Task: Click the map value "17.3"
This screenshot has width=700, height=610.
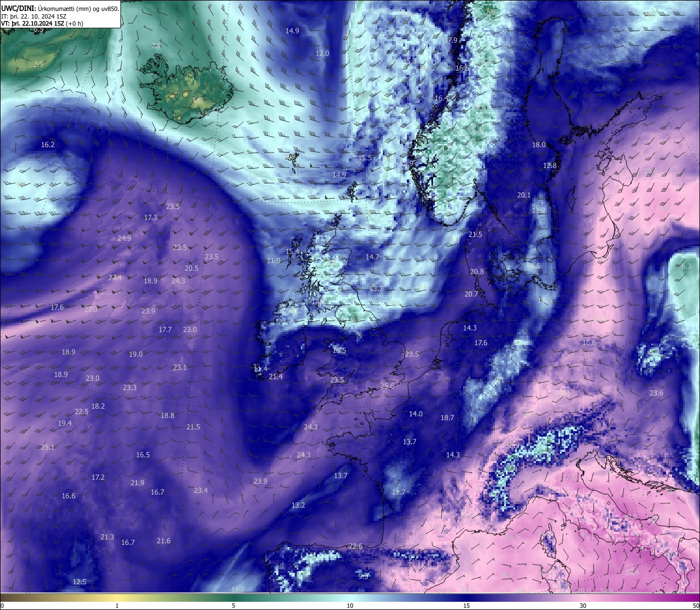Action: (x=150, y=217)
